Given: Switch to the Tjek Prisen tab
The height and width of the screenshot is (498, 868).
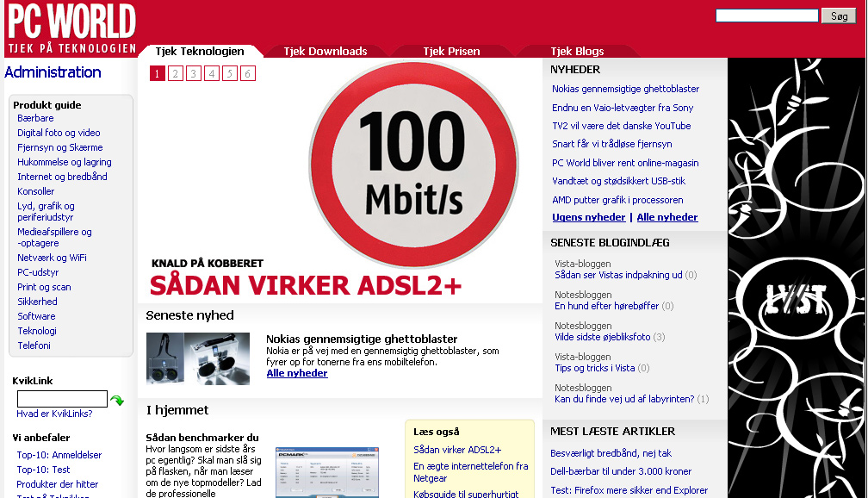Looking at the screenshot, I should coord(450,50).
